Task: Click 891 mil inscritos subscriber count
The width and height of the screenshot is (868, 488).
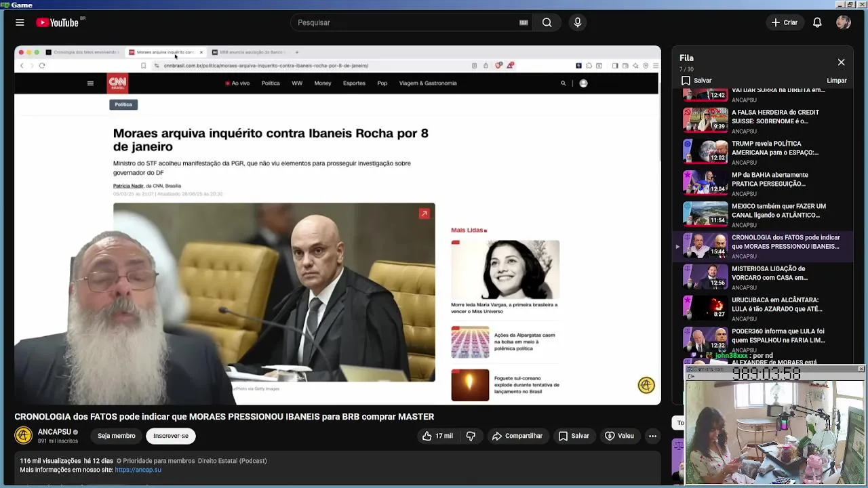Action: tap(58, 441)
